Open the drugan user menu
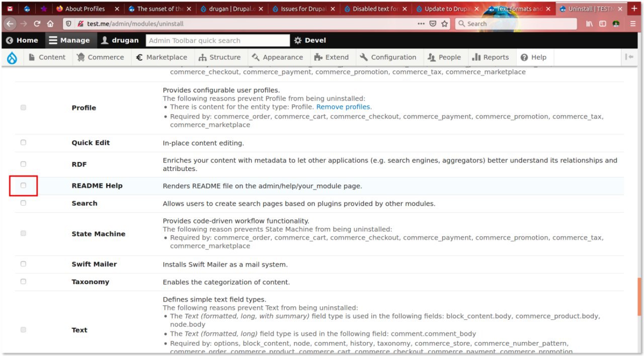 tap(120, 40)
